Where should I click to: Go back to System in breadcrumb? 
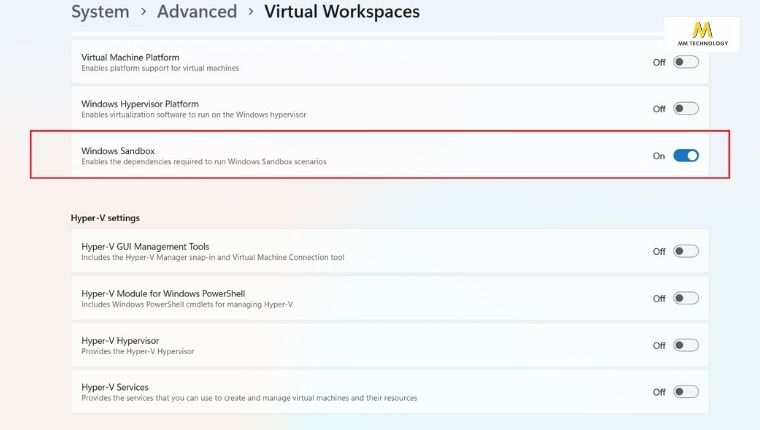pos(100,12)
